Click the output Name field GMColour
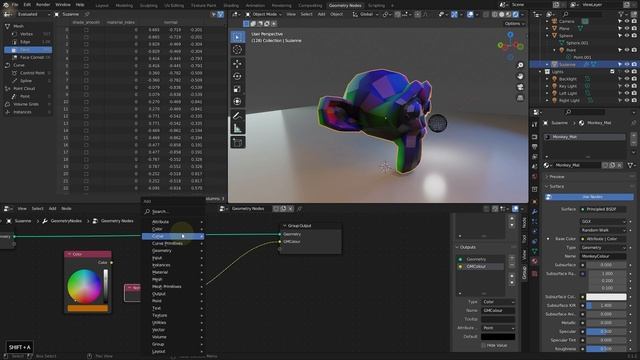 coord(498,311)
